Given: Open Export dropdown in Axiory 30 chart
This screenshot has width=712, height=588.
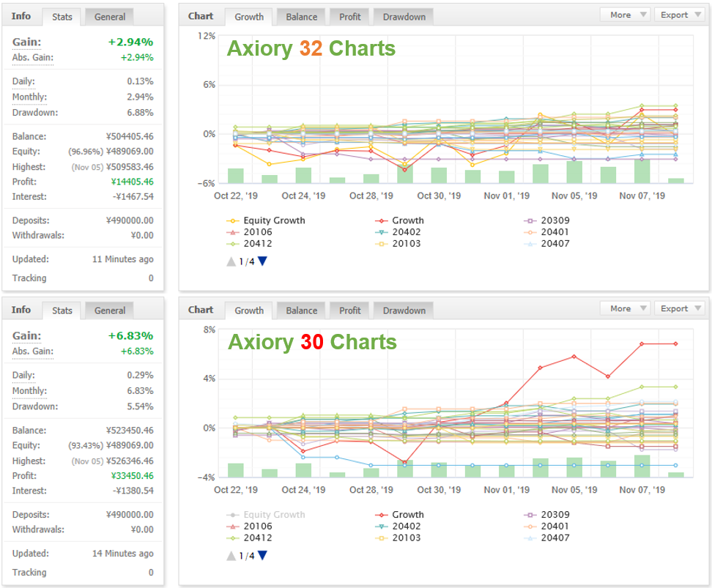Looking at the screenshot, I should [680, 309].
